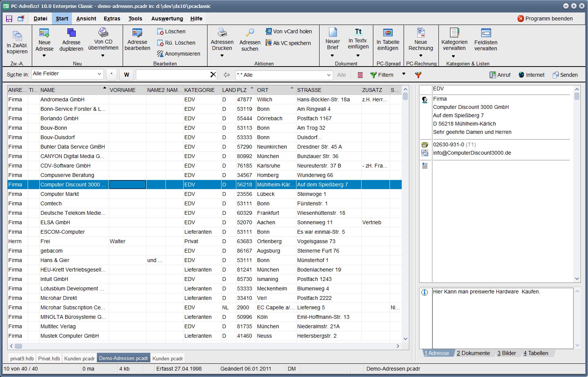Open Adressen suchen search tool
Screen dimensions: 588x377
(250, 40)
